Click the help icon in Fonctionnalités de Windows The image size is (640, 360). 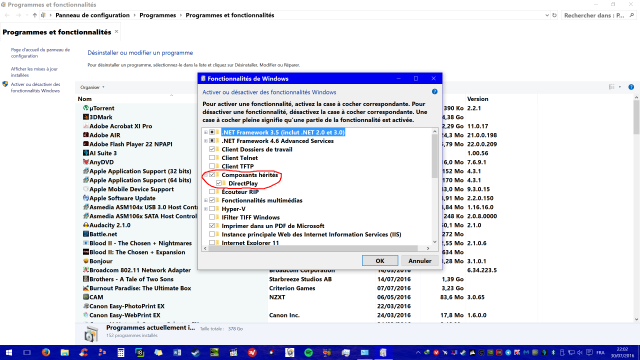click(435, 92)
